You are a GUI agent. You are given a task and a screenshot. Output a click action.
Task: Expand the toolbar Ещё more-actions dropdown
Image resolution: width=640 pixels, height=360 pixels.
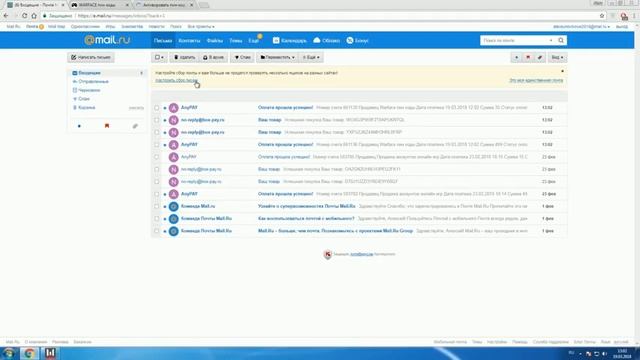coord(311,58)
